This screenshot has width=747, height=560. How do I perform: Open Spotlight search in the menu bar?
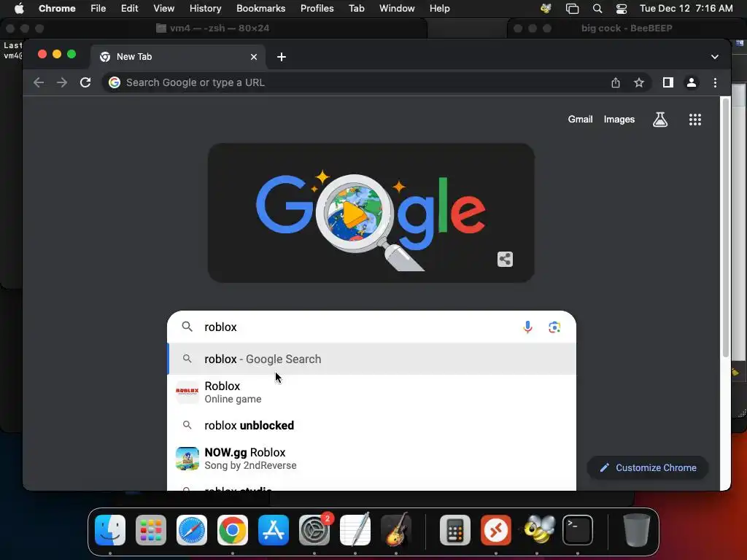(x=597, y=8)
